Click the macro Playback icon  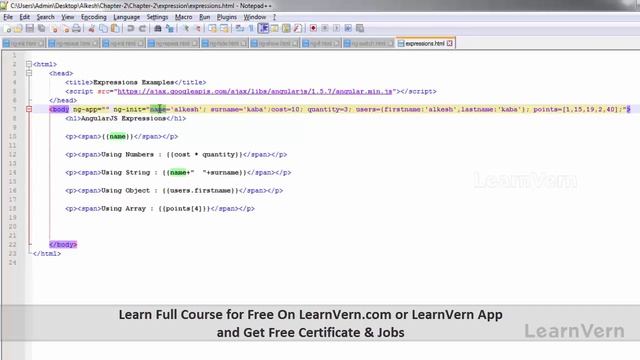click(x=336, y=28)
